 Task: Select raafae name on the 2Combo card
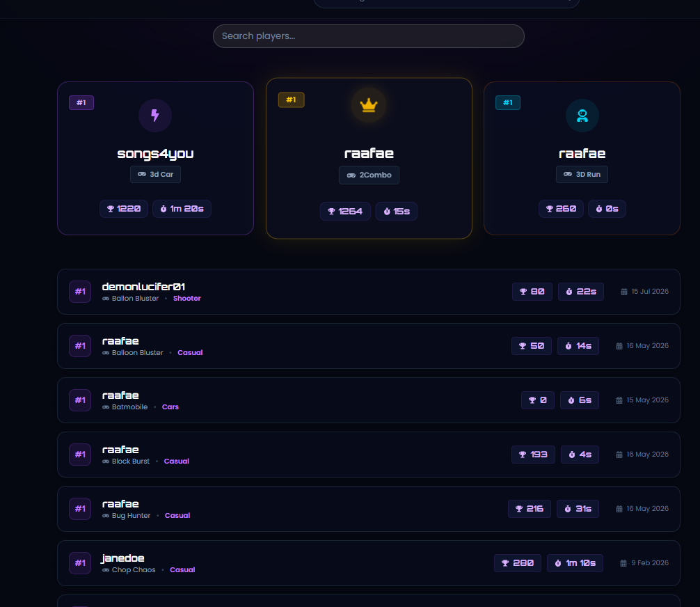[369, 154]
